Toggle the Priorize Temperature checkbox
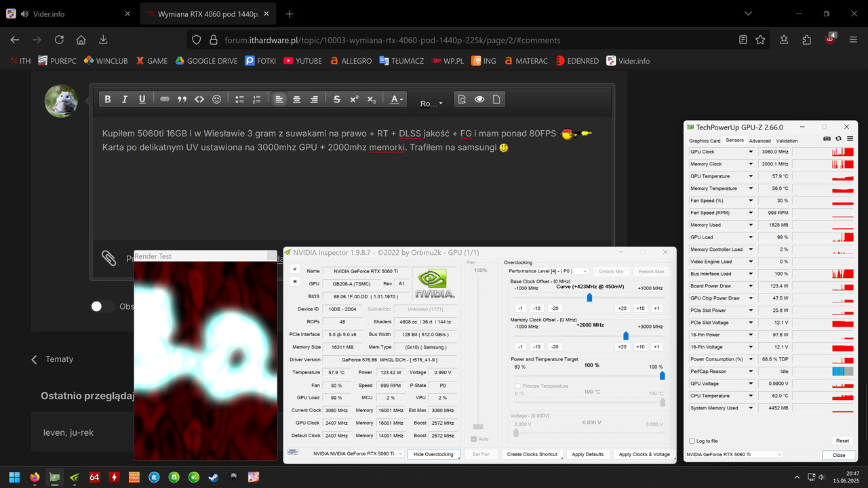Viewport: 868px width, 488px height. [518, 386]
